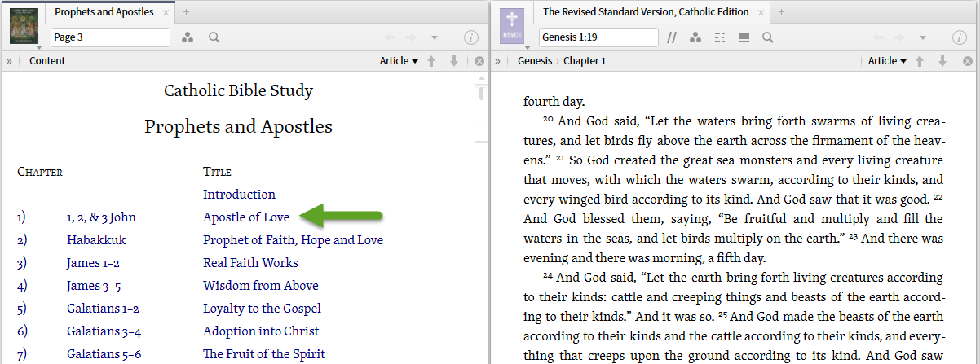Viewport: 980px width, 364px height.
Task: Click chapter number 1) link
Action: pos(21,217)
